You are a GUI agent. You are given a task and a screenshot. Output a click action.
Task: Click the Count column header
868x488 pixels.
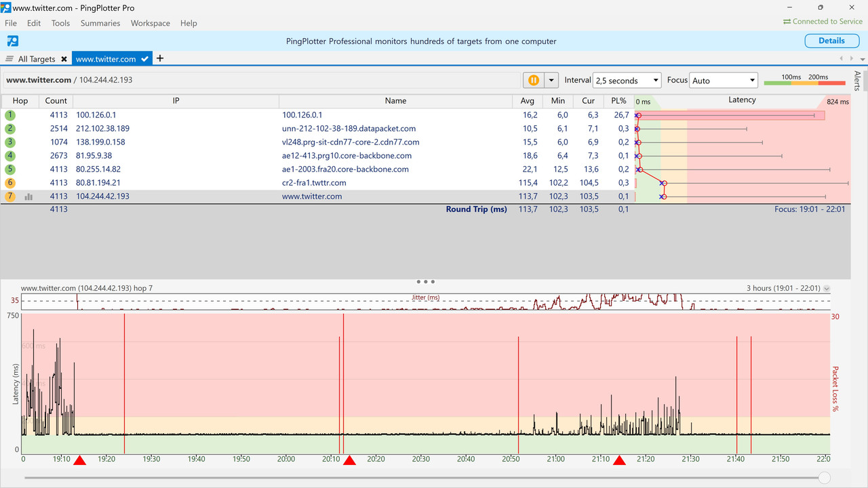pos(56,100)
